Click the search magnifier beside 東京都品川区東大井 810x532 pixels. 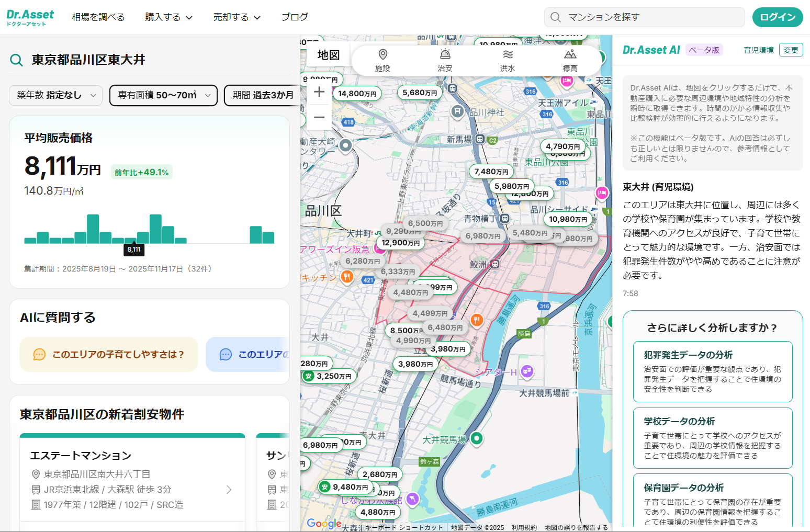[16, 60]
